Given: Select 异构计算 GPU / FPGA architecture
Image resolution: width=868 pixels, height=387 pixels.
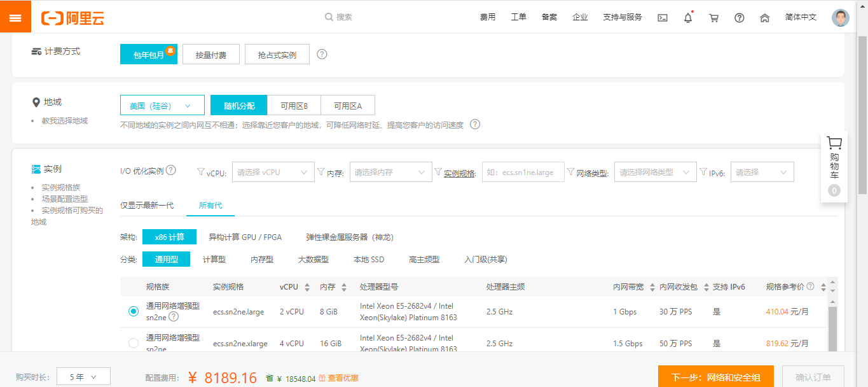Looking at the screenshot, I should pos(245,237).
